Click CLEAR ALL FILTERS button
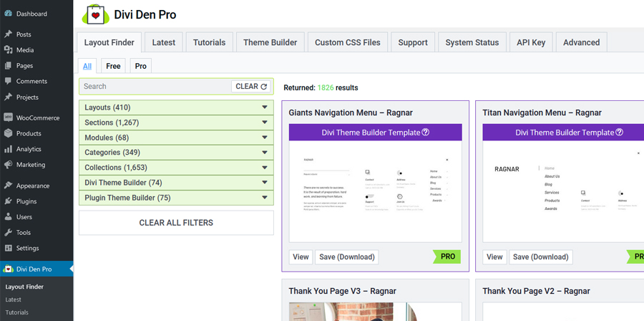This screenshot has width=644, height=321. pyautogui.click(x=176, y=223)
